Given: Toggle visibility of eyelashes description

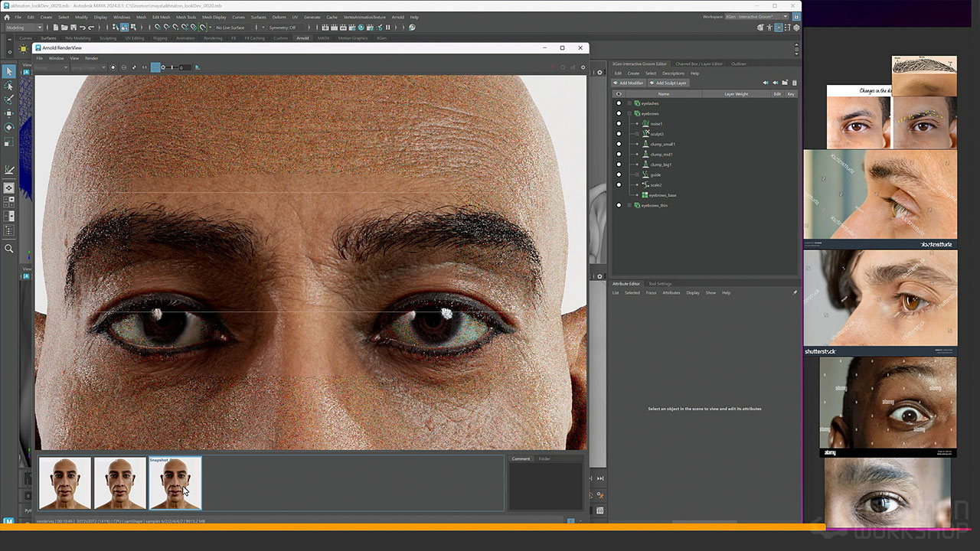Looking at the screenshot, I should point(619,103).
